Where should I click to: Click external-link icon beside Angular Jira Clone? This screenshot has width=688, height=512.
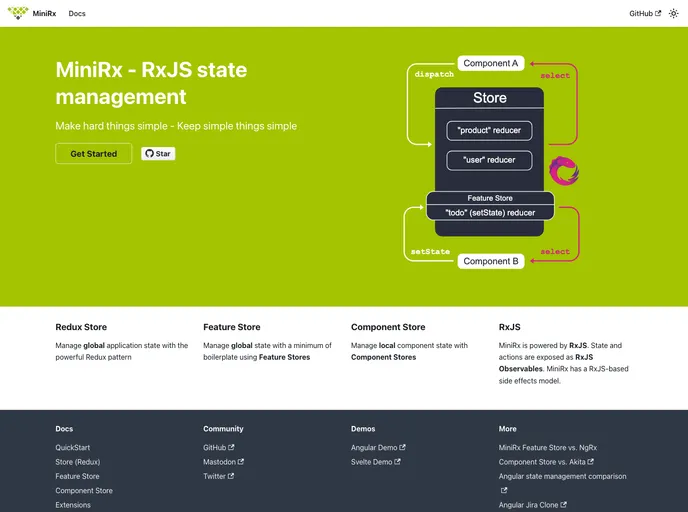[x=563, y=505]
